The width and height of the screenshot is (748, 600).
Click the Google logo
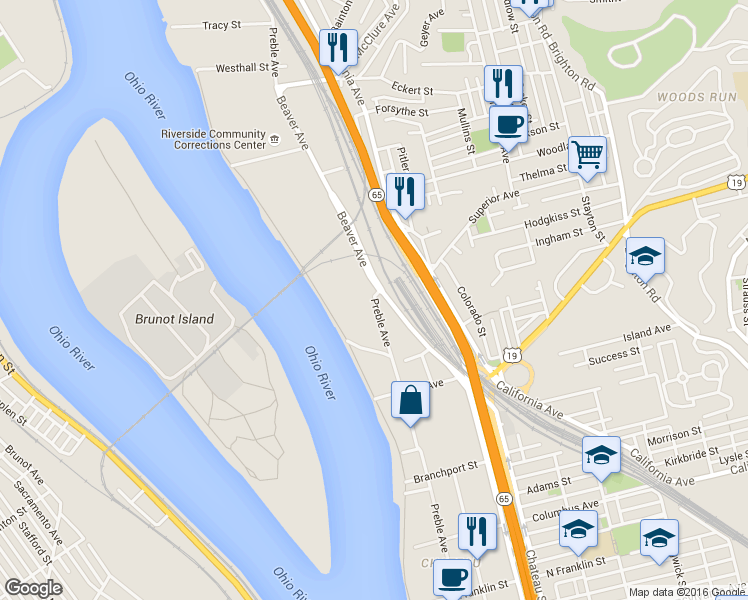coord(33,588)
